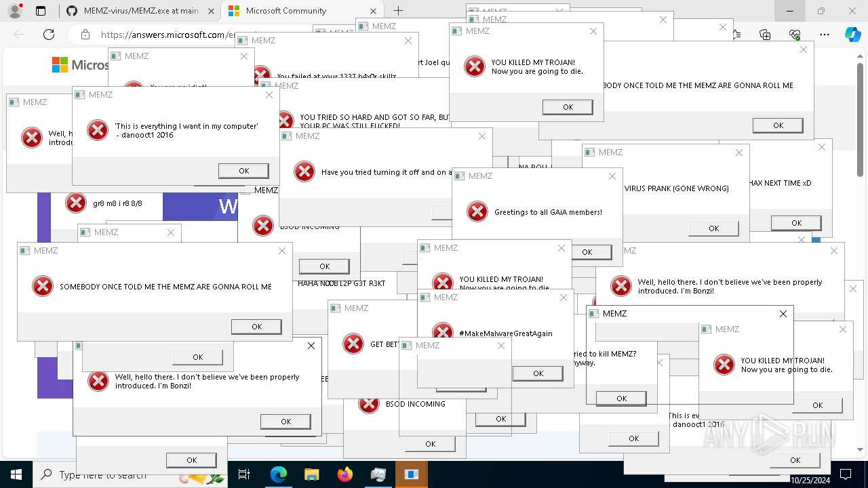Open the Collections icon in Edge toolbar
Screen dimensions: 868x488
[765, 35]
